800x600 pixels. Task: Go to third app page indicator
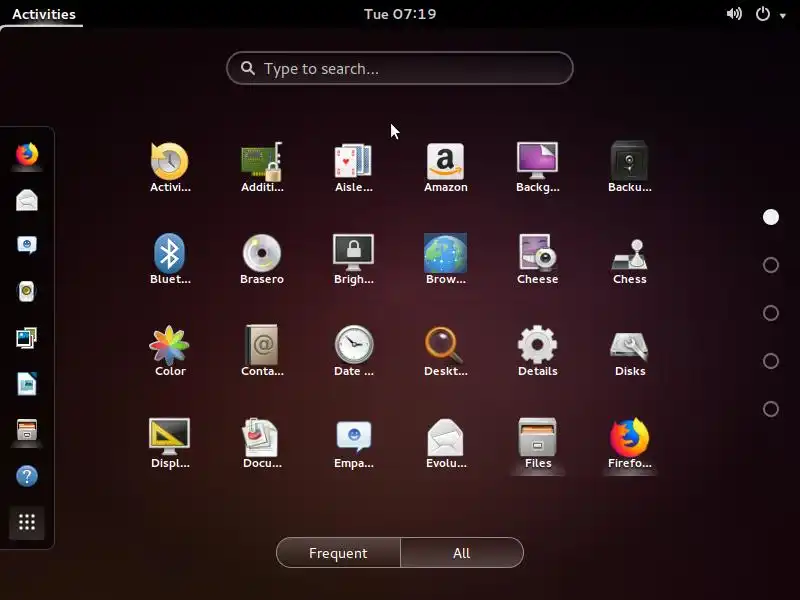point(770,313)
